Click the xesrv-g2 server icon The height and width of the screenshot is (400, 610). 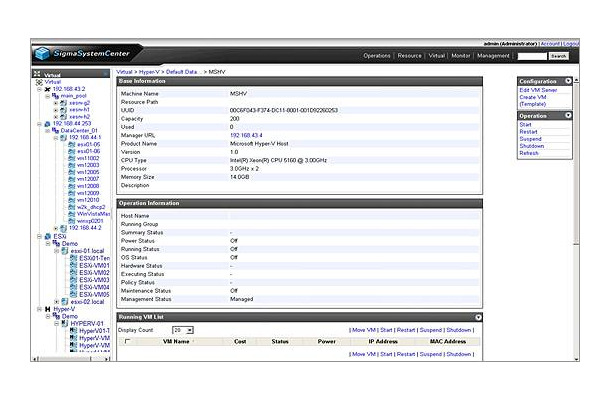63,103
